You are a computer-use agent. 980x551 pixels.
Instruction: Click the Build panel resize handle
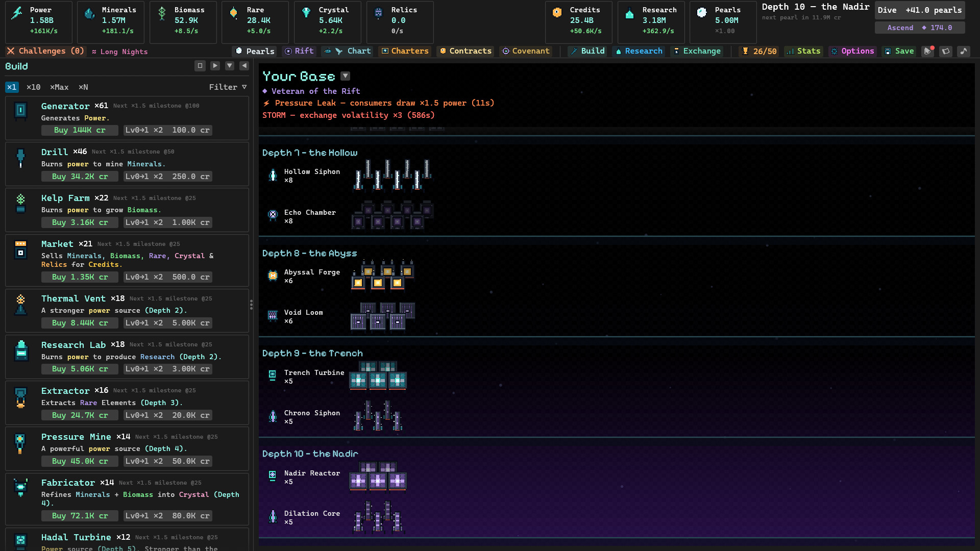251,305
